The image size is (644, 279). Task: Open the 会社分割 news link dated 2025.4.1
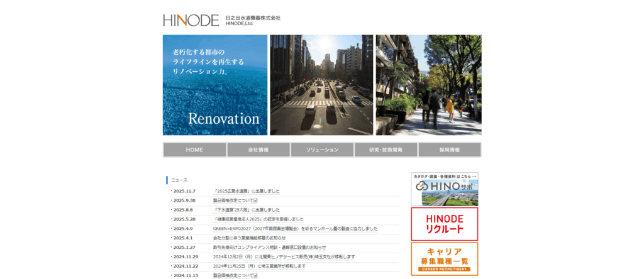coord(249,238)
